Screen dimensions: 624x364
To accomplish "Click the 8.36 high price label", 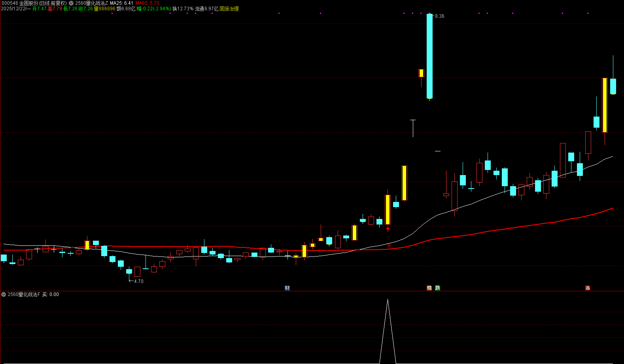I will [x=440, y=16].
